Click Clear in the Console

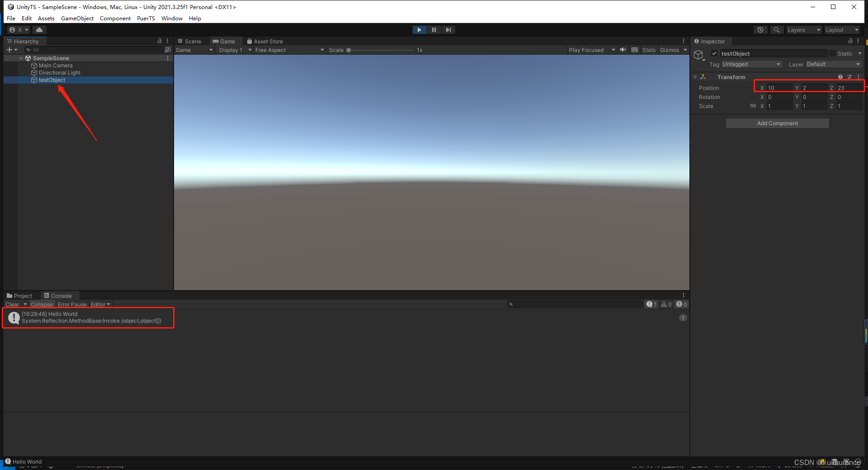tap(13, 304)
